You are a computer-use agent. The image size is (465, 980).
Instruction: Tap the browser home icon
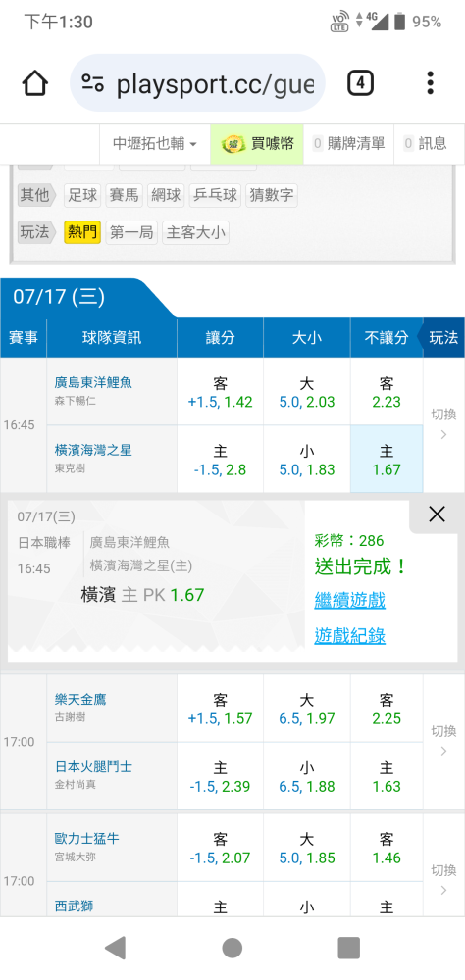(35, 82)
